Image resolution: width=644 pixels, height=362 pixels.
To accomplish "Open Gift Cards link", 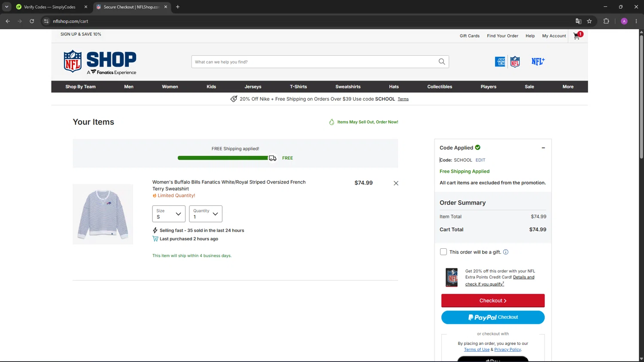I will [470, 36].
